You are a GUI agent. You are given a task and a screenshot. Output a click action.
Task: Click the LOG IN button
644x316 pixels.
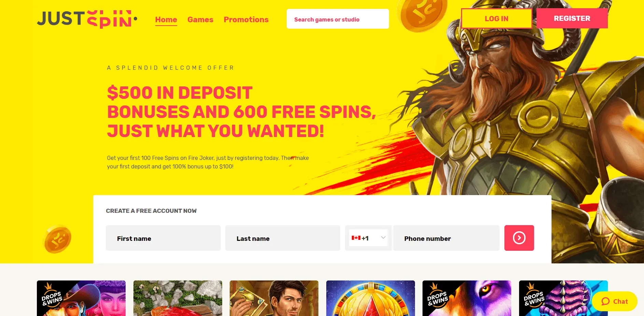click(497, 18)
